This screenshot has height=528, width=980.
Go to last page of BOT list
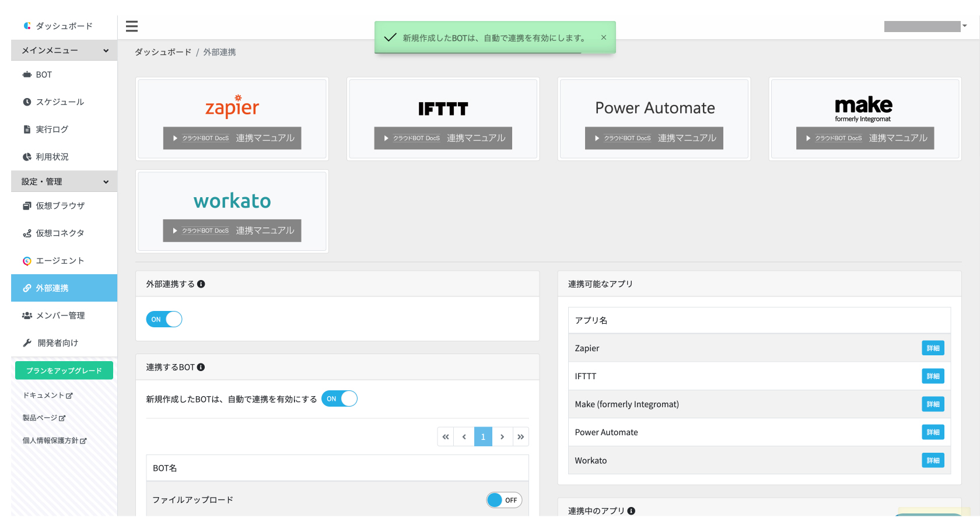click(521, 436)
